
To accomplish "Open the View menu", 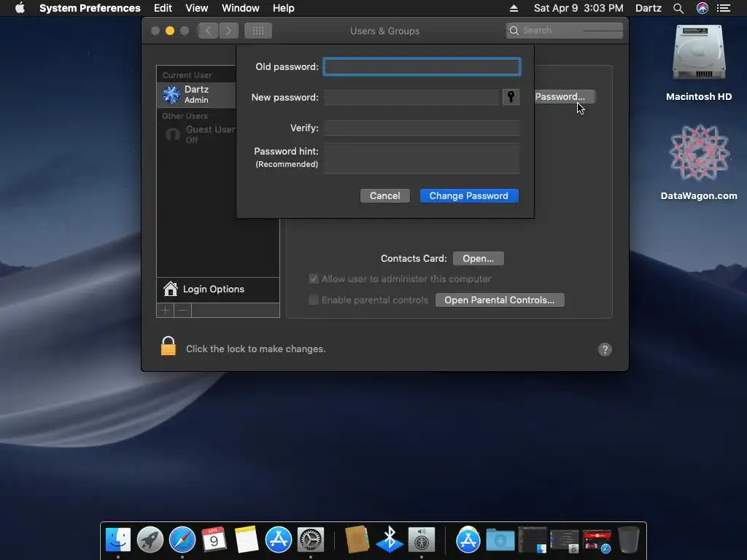I will click(x=197, y=8).
